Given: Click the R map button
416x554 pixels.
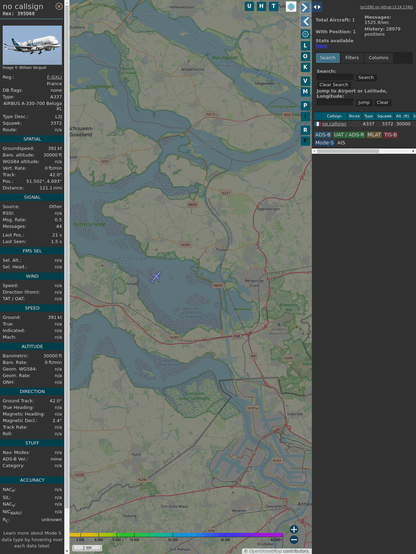Looking at the screenshot, I should coord(305,130).
